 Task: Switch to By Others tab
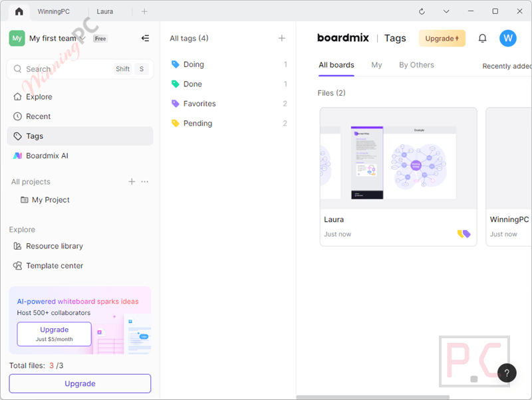416,65
